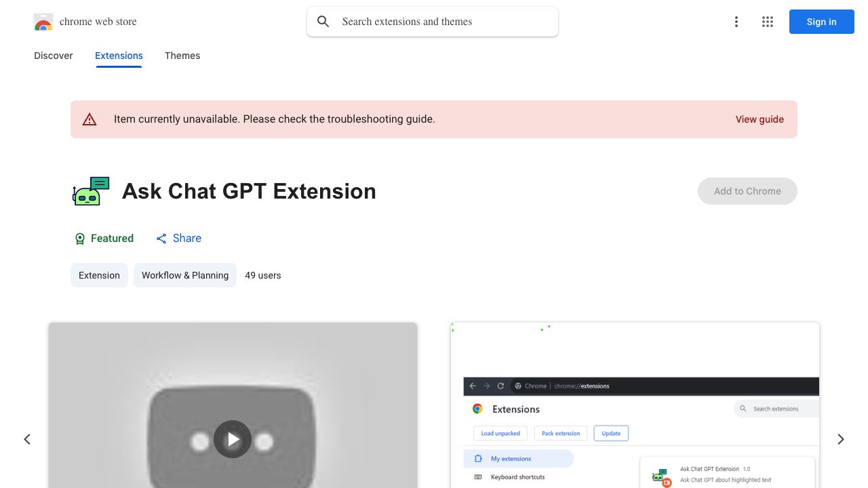Focus the Search extensions and themes field

[x=433, y=22]
